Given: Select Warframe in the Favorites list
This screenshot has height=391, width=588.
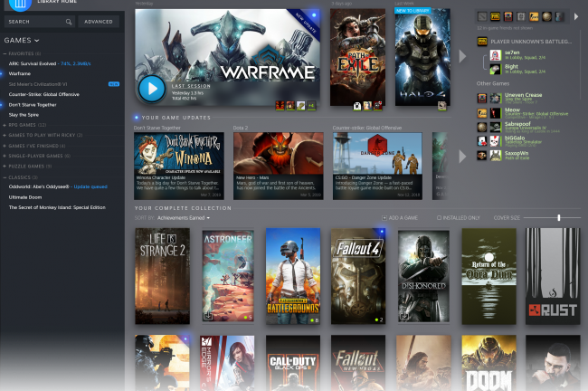Looking at the screenshot, I should pyautogui.click(x=20, y=74).
